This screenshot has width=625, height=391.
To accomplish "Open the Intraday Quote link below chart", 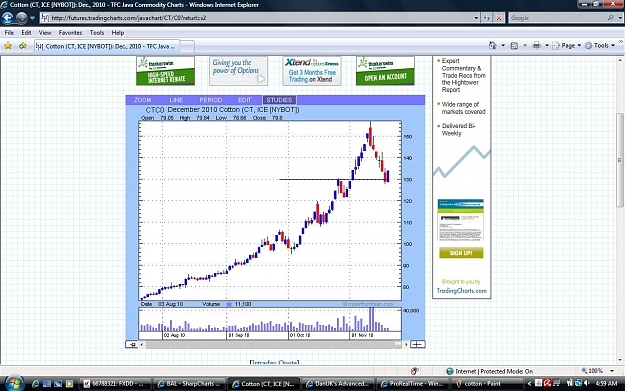I will 274,362.
